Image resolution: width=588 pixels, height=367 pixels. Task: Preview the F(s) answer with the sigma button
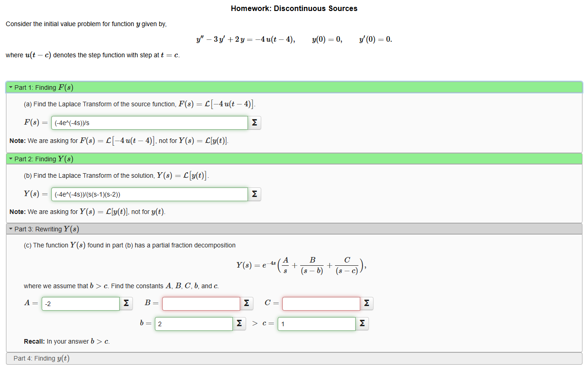pyautogui.click(x=254, y=122)
